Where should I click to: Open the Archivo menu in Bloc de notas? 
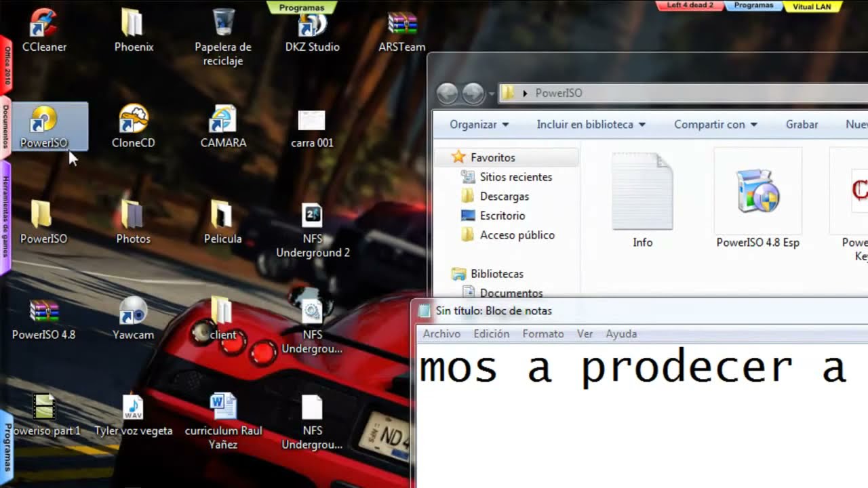click(441, 334)
